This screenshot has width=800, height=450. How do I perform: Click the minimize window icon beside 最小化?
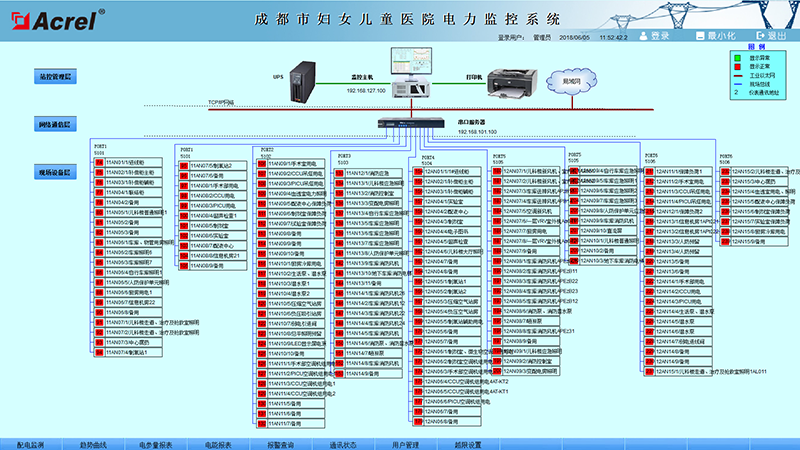click(x=700, y=36)
